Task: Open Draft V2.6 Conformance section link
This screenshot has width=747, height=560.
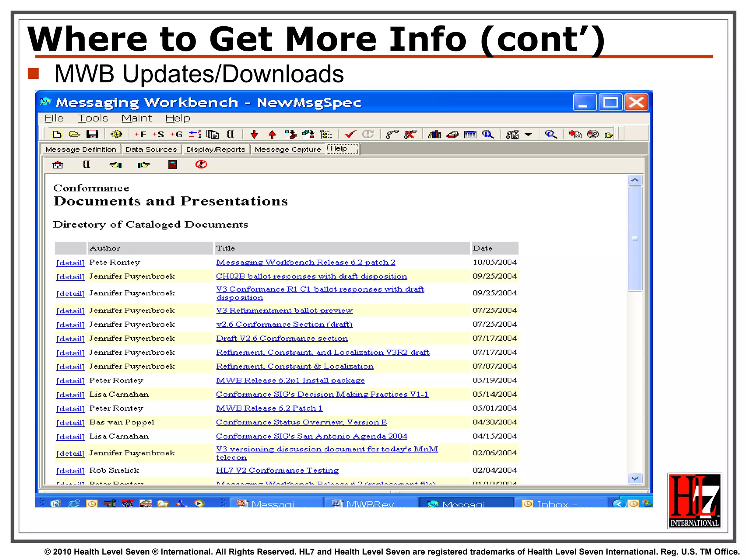Action: (x=282, y=338)
